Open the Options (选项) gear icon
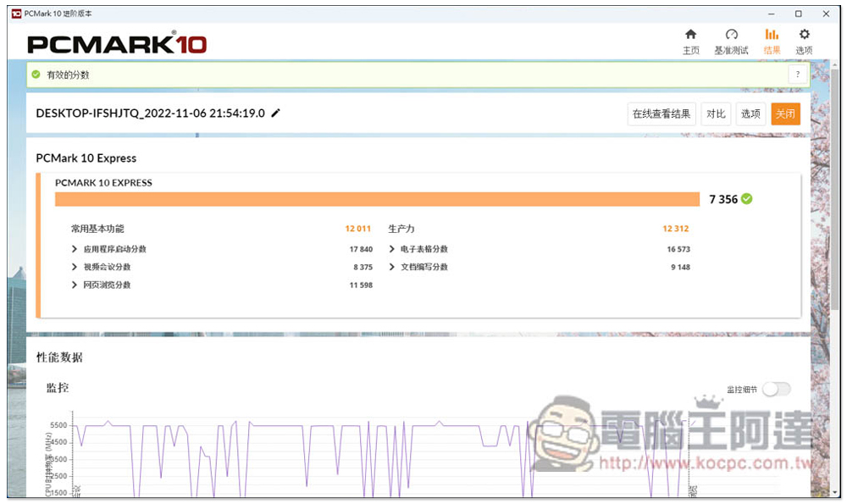Image resolution: width=847 pixels, height=504 pixels. (805, 35)
